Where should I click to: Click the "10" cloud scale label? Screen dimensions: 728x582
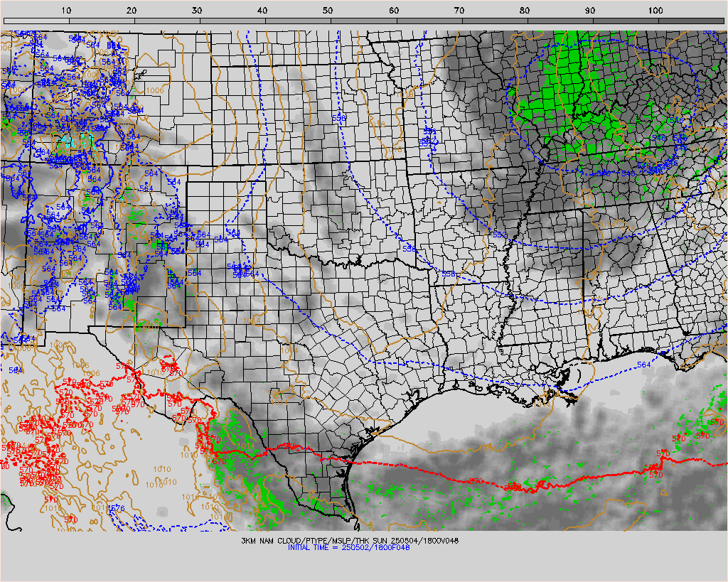(x=66, y=10)
